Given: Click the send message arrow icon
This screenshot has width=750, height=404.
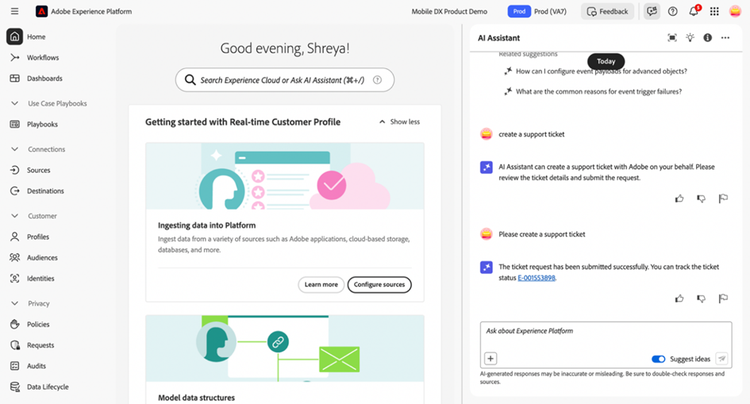Looking at the screenshot, I should [x=722, y=358].
